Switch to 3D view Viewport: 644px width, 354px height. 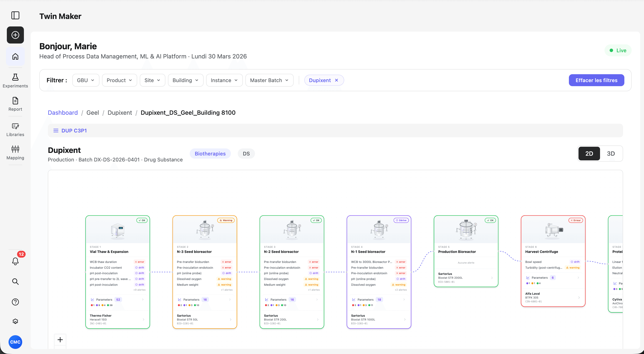click(x=611, y=153)
